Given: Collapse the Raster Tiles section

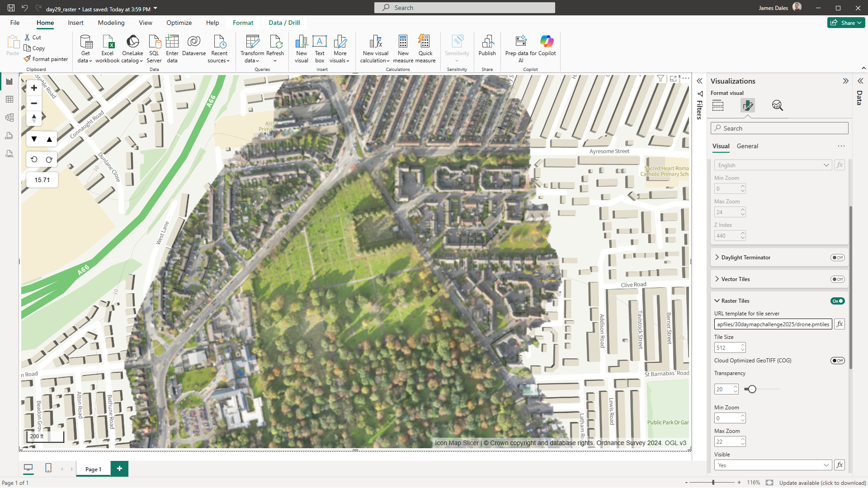Looking at the screenshot, I should (x=717, y=301).
